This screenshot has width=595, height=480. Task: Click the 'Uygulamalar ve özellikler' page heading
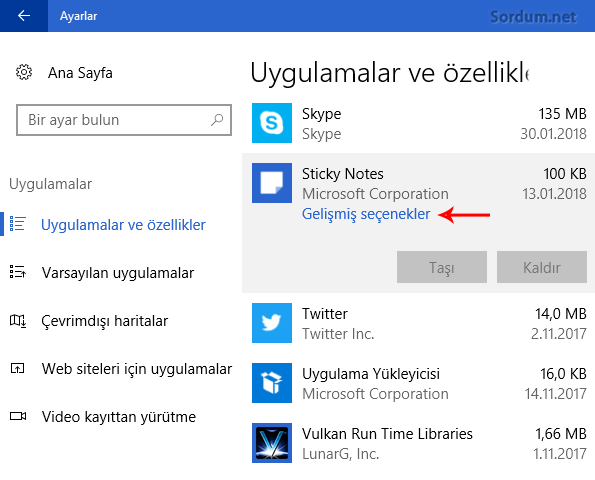click(389, 72)
